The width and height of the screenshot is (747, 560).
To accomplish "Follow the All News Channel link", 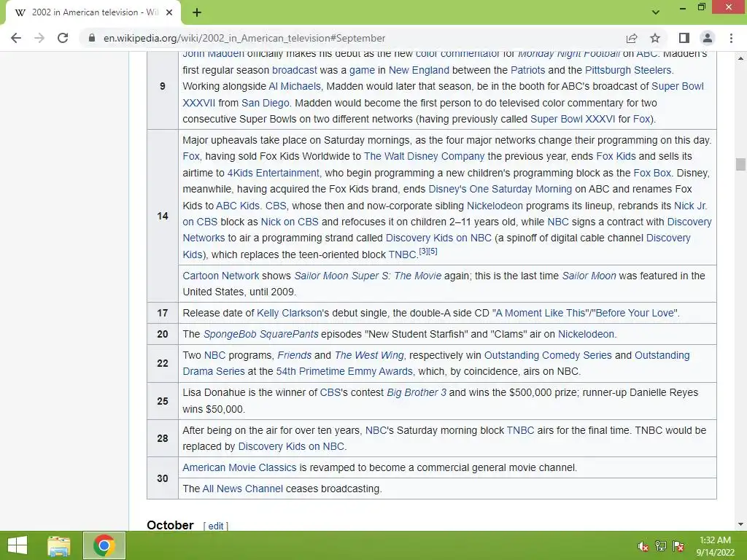I will 242,489.
